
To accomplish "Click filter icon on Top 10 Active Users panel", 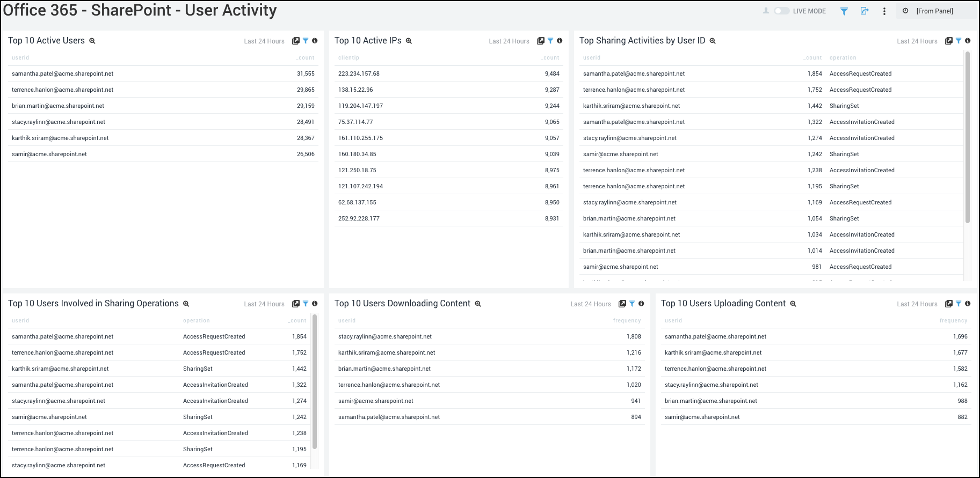I will [306, 41].
